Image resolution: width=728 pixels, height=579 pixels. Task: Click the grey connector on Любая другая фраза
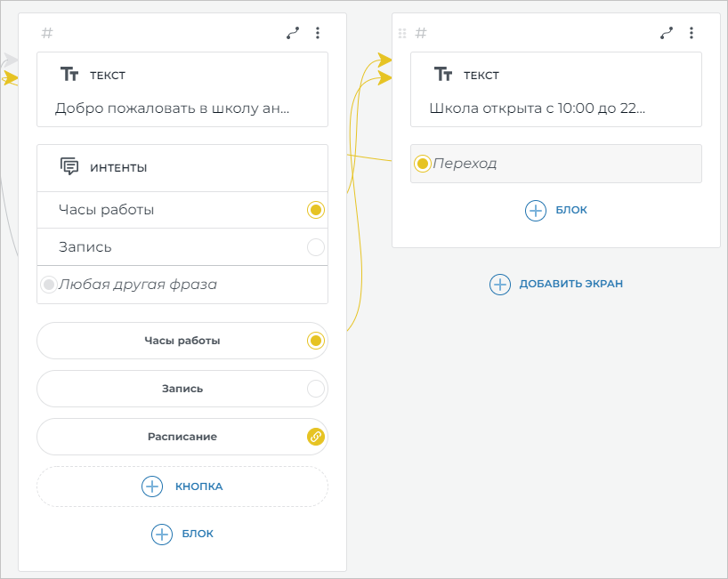(x=49, y=285)
